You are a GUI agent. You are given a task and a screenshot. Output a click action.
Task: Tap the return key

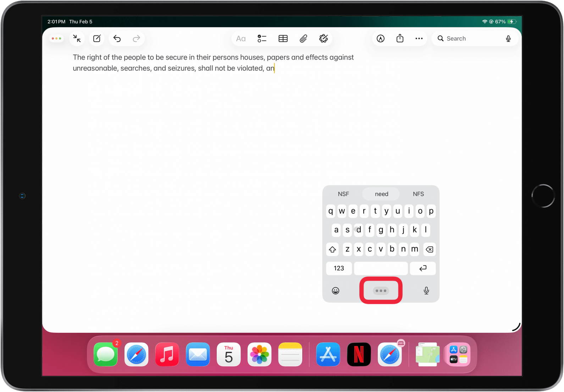423,268
